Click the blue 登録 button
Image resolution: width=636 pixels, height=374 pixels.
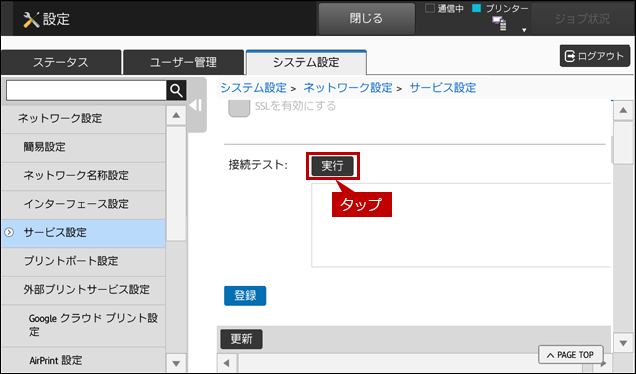pos(245,296)
